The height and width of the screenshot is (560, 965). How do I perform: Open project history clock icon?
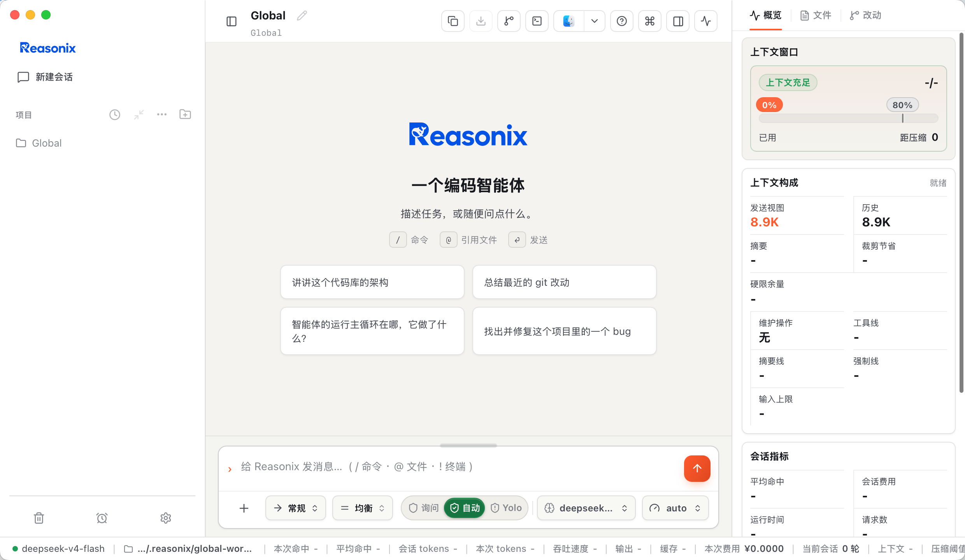click(x=115, y=115)
